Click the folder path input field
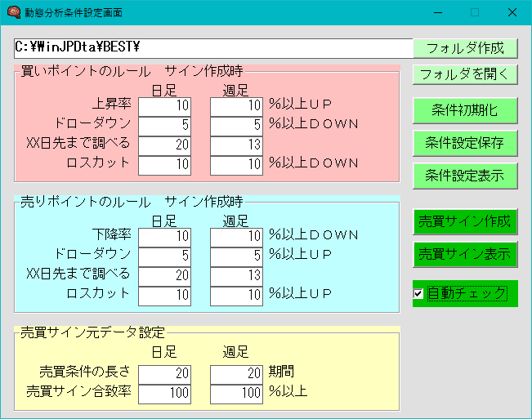Screen dimensions: 532x419 tap(212, 48)
